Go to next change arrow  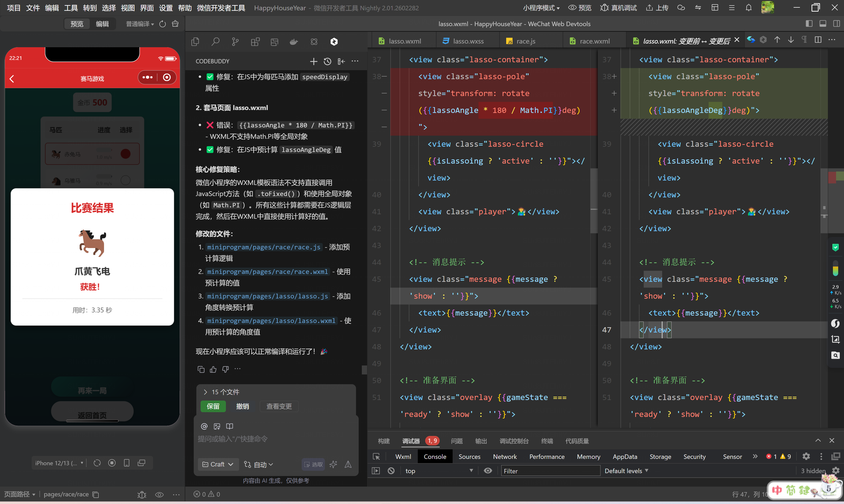click(x=791, y=40)
